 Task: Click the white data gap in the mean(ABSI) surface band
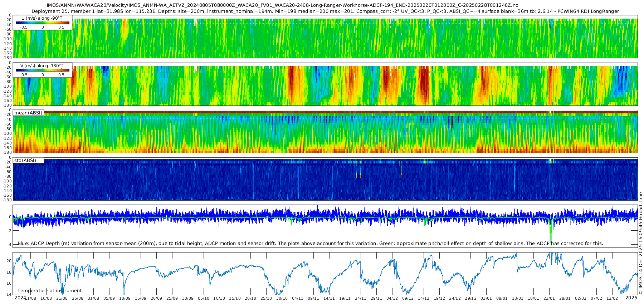551,112
